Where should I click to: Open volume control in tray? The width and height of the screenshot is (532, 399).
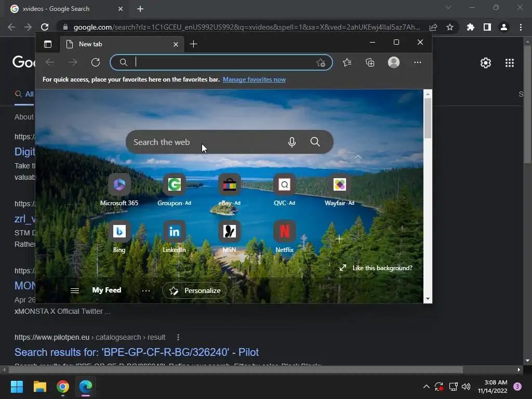coord(466,387)
